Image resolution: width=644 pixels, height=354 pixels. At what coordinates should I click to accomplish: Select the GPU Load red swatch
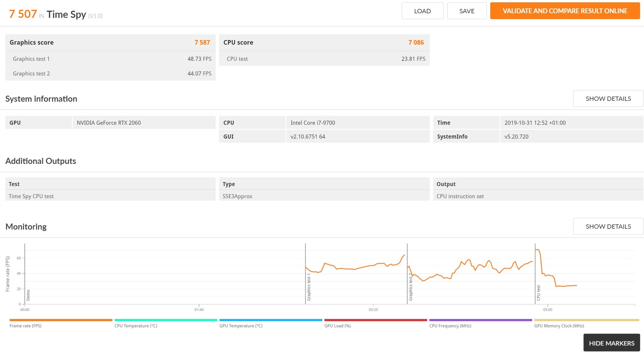click(x=376, y=320)
